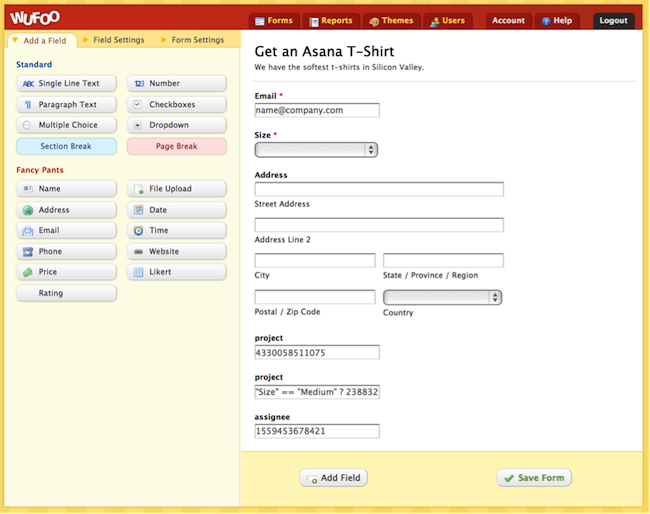Image resolution: width=650 pixels, height=514 pixels.
Task: Insert a Section Break
Action: tap(66, 146)
